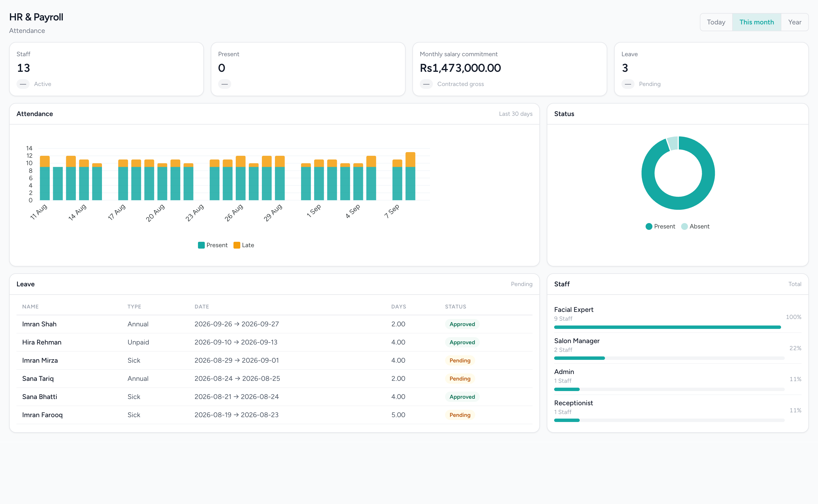Click date range 2026-08-29 → 2026-09-01
The width and height of the screenshot is (818, 504).
237,360
